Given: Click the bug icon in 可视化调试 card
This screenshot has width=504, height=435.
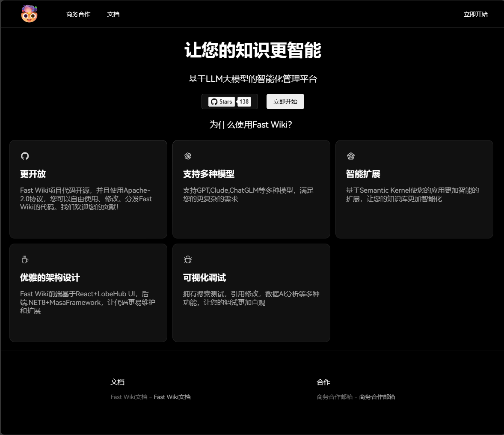Looking at the screenshot, I should pyautogui.click(x=188, y=259).
